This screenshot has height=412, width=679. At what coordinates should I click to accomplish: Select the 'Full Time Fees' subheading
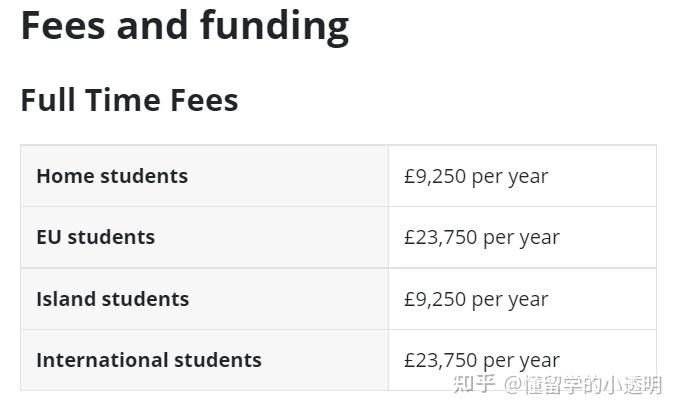[129, 100]
